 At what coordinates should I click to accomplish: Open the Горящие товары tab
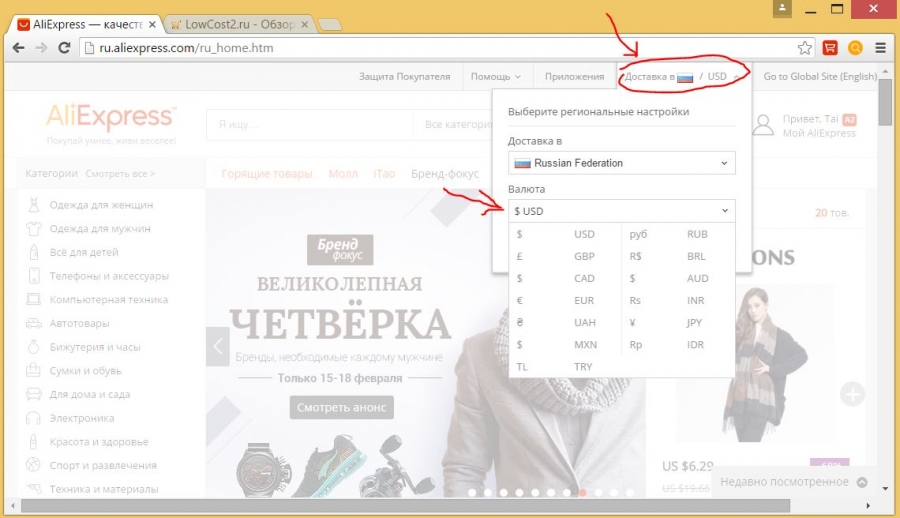click(x=267, y=173)
